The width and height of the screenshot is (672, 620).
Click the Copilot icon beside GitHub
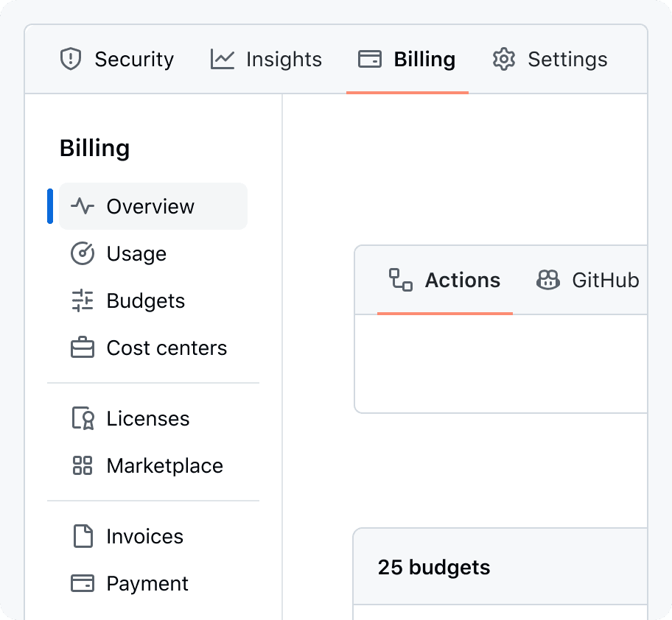[548, 280]
